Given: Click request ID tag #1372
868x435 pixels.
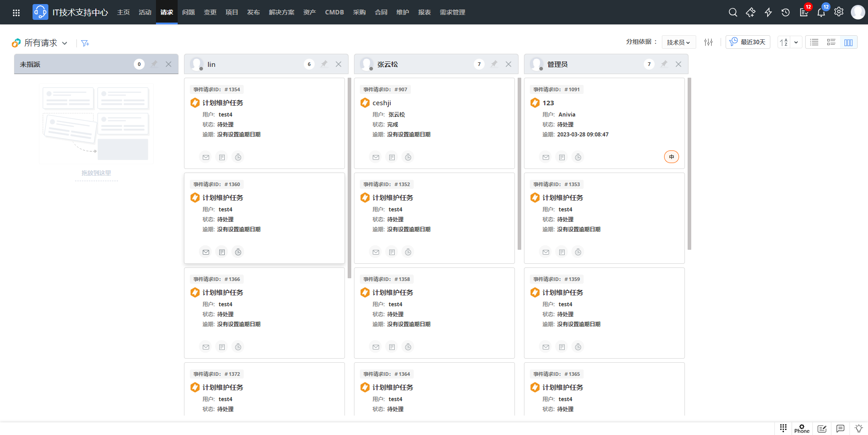Looking at the screenshot, I should [x=217, y=374].
